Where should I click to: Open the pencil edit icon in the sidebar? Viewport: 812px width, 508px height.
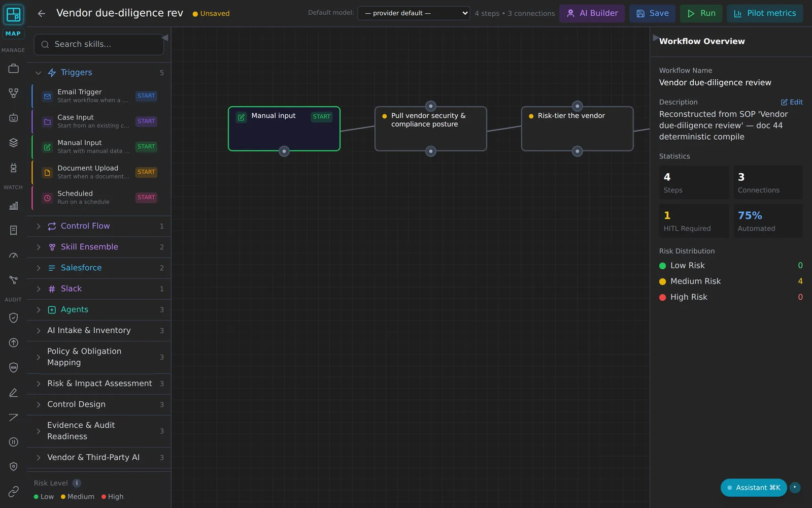click(14, 392)
